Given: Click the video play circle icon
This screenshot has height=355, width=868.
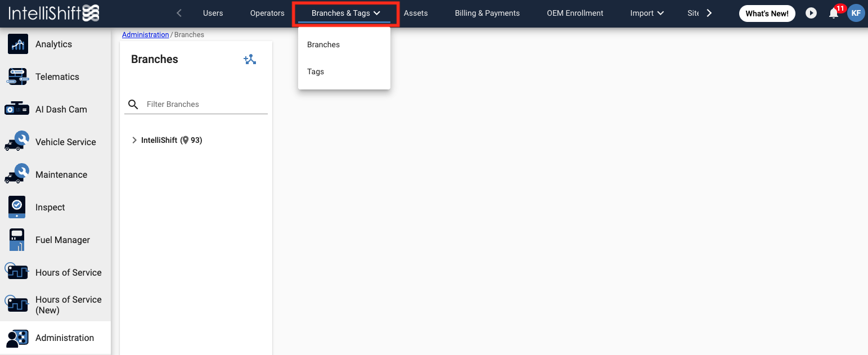Looking at the screenshot, I should pyautogui.click(x=811, y=13).
